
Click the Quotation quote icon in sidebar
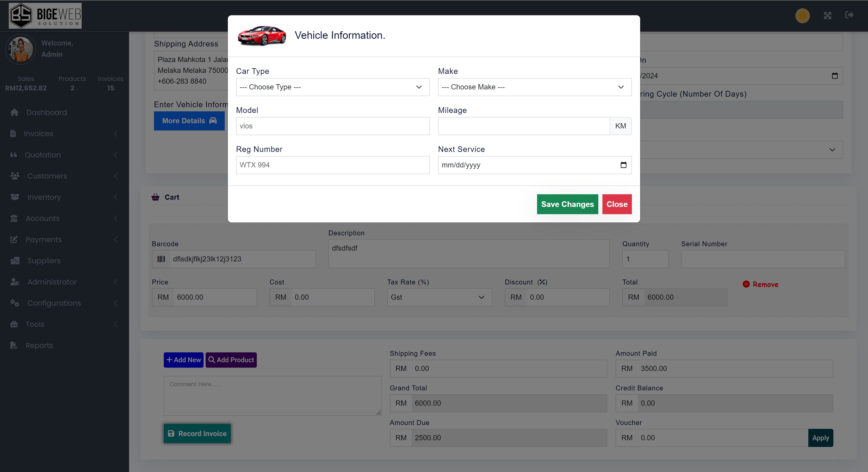click(13, 155)
